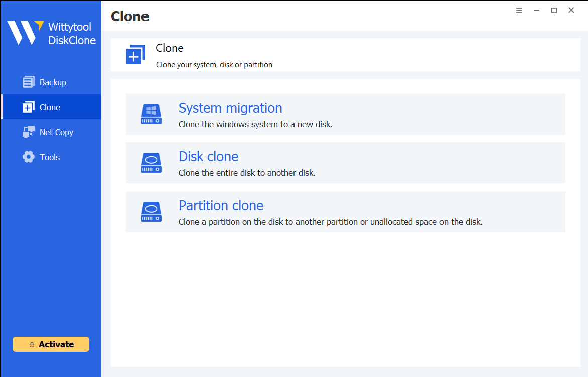
Task: Switch to the Backup section
Action: tap(53, 82)
